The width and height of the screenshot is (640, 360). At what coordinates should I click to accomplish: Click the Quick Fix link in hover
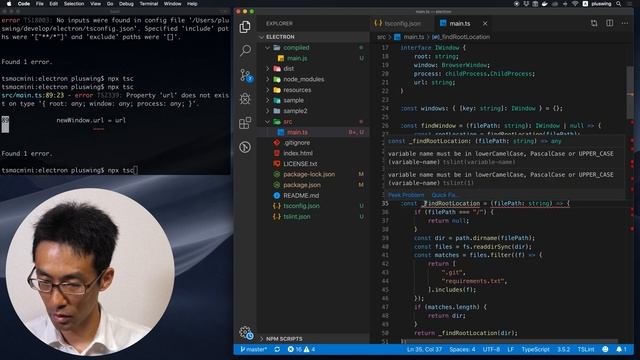click(x=445, y=195)
